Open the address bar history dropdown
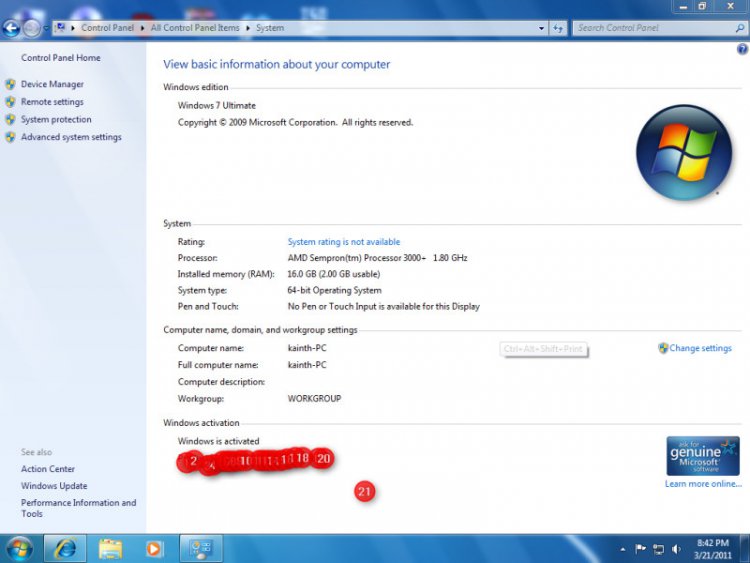Image resolution: width=750 pixels, height=563 pixels. click(541, 28)
